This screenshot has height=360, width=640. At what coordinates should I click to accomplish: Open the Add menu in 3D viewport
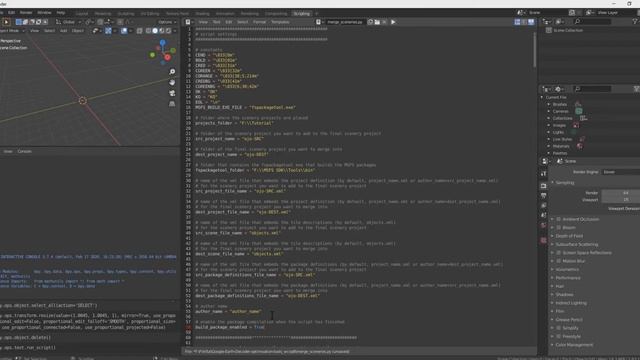[x=63, y=31]
